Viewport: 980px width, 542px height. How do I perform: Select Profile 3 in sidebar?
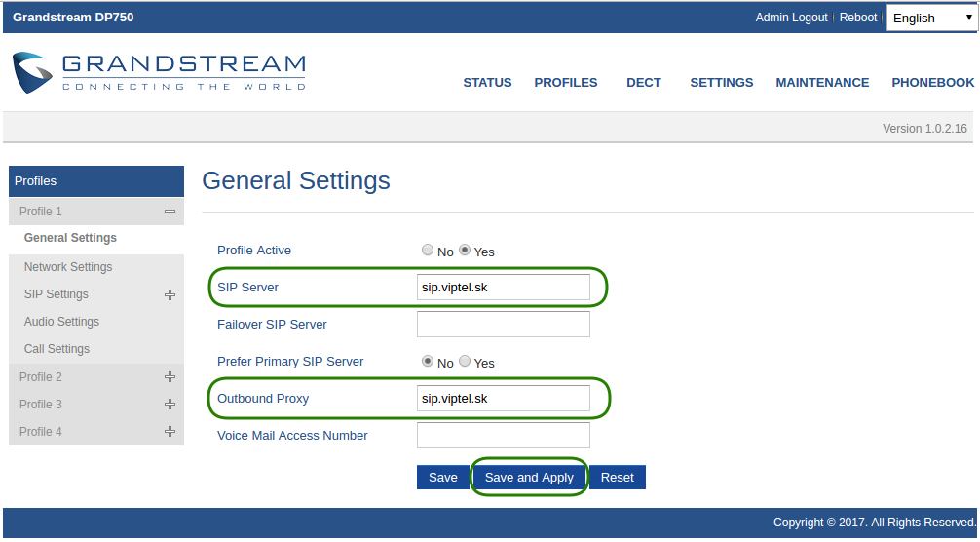click(x=41, y=405)
